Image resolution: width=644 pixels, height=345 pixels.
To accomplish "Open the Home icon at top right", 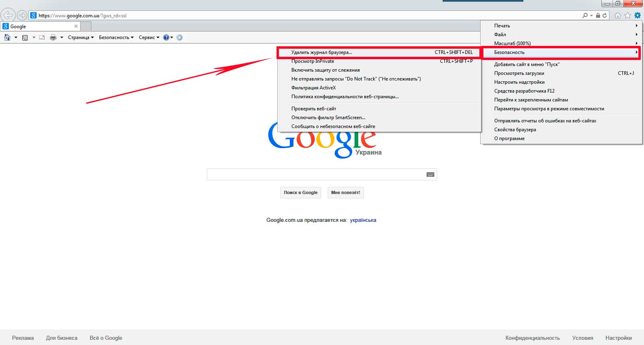I will [618, 15].
